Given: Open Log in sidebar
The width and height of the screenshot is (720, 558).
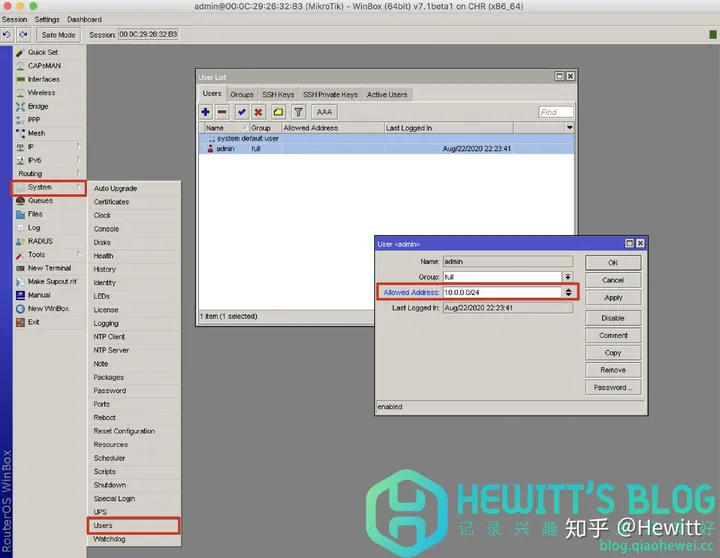Looking at the screenshot, I should click(x=49, y=228).
